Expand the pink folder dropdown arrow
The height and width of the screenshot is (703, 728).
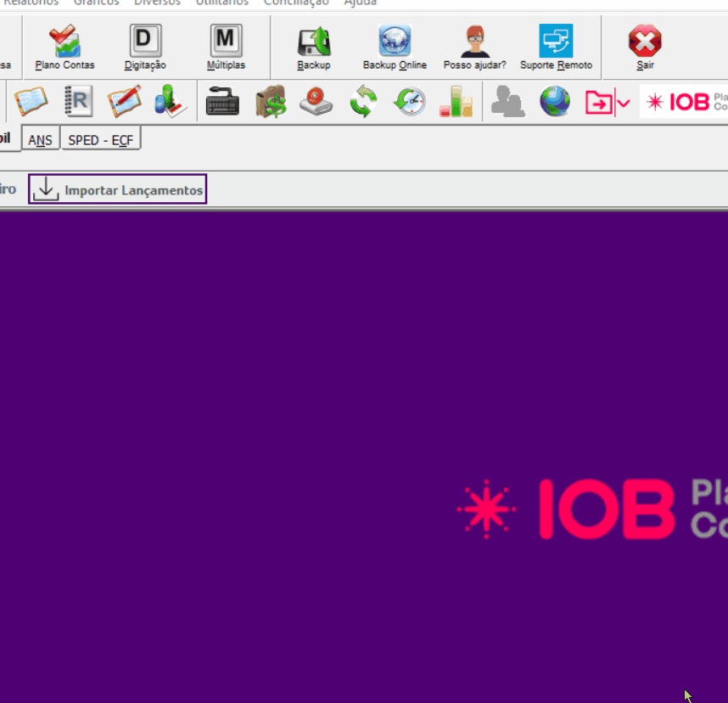[x=624, y=104]
